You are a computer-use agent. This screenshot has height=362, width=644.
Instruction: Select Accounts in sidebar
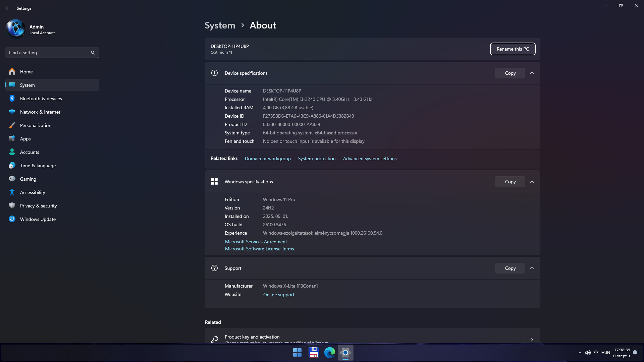pos(30,152)
